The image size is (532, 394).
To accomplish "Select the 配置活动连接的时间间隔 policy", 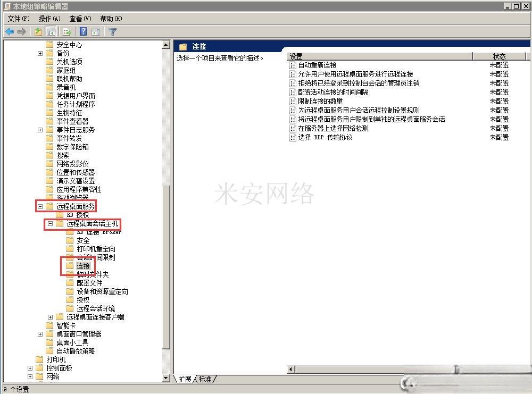I will point(333,92).
